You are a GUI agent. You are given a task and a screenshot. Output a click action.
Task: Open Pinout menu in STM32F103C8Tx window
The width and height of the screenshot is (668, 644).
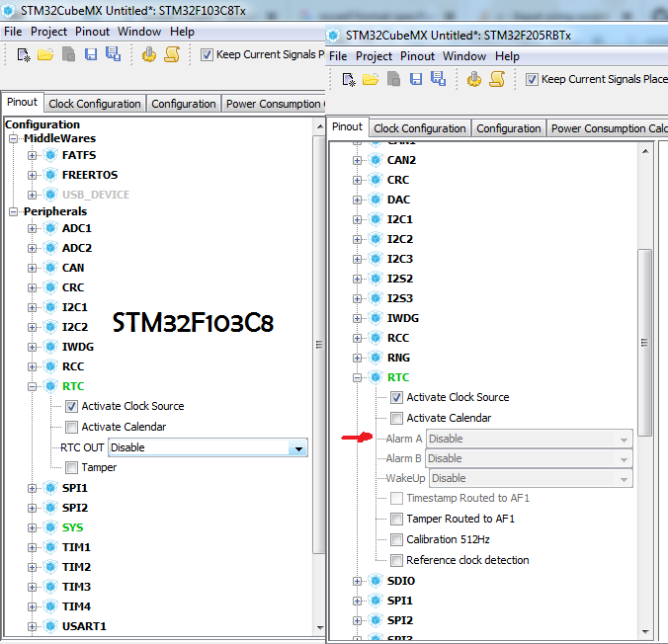click(x=93, y=32)
